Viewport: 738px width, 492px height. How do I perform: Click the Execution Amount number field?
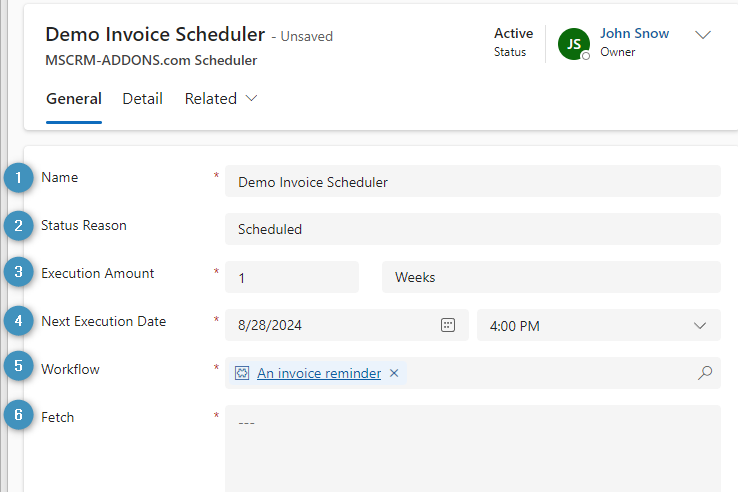point(292,277)
